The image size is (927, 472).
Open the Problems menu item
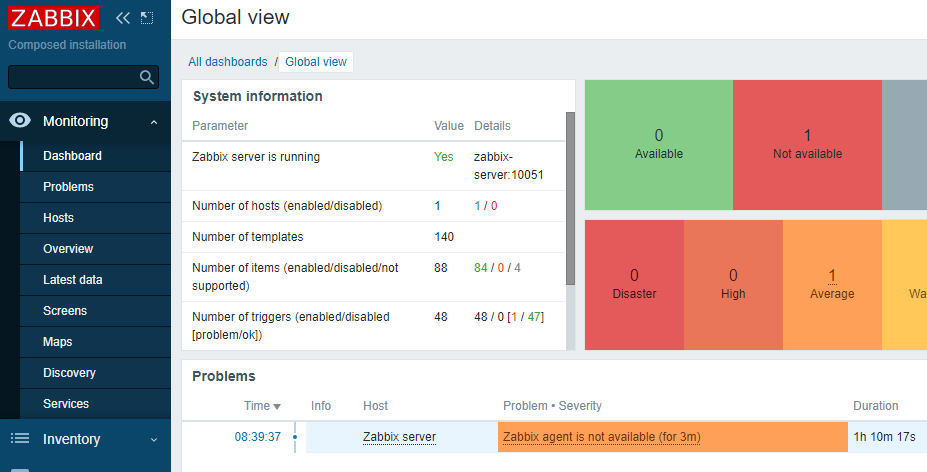(x=95, y=187)
